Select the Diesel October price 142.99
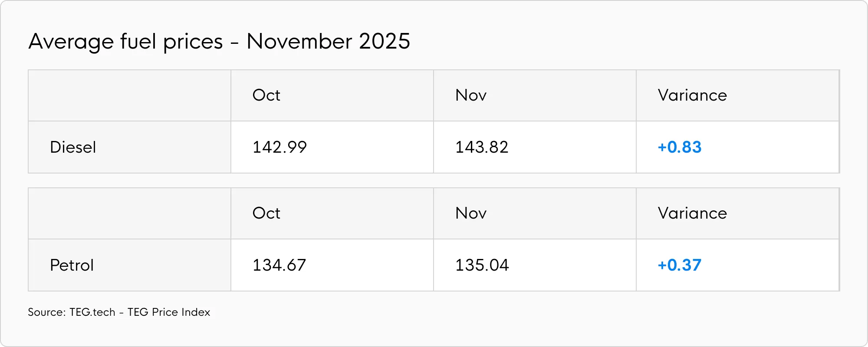This screenshot has width=868, height=347. coord(279,147)
